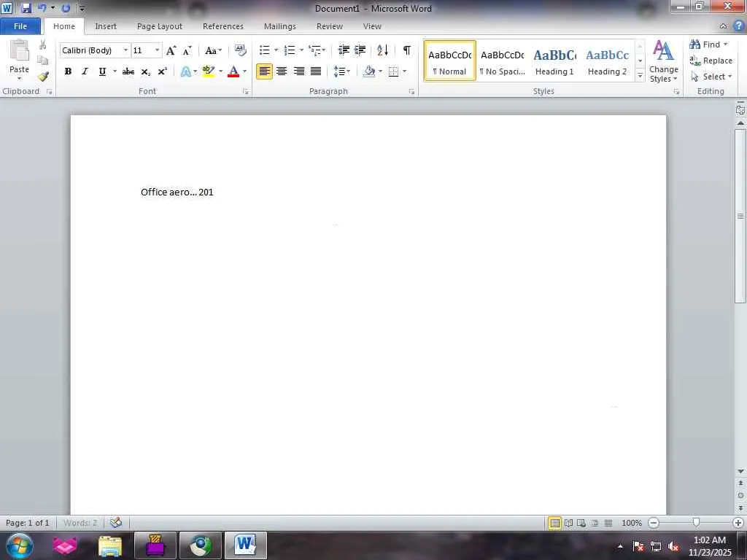Switch to the Insert tab
The image size is (747, 560).
pos(105,26)
